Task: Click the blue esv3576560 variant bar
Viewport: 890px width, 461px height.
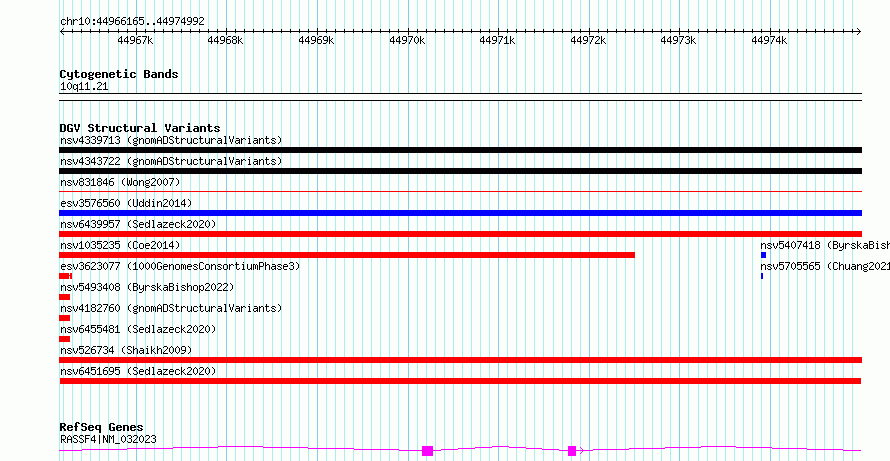Action: point(460,213)
